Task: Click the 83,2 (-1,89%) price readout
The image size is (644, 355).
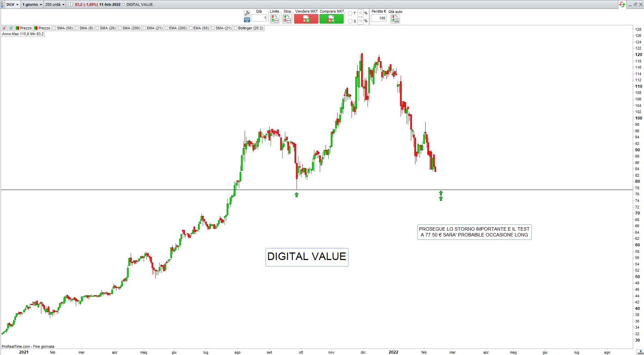Action: coord(86,4)
